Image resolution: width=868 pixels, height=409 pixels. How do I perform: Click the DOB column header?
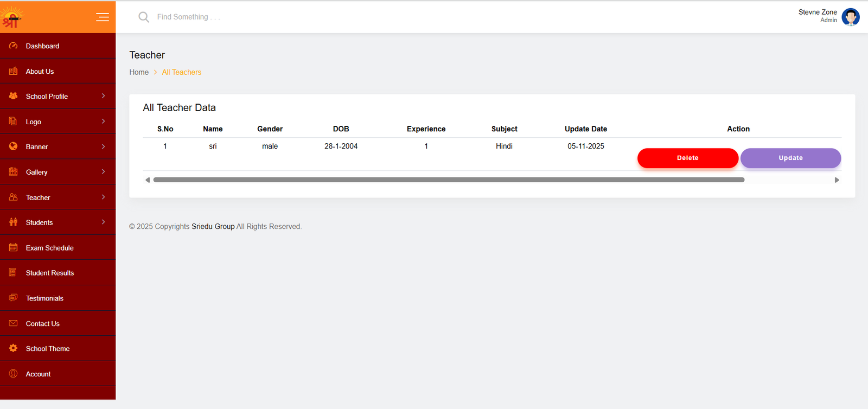tap(341, 129)
